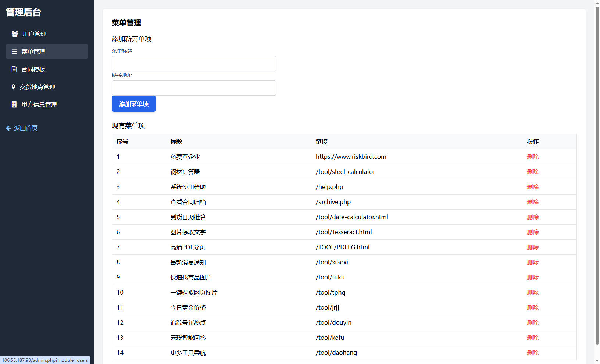Click the 添加菜单项 button
This screenshot has width=600, height=364.
[x=134, y=104]
